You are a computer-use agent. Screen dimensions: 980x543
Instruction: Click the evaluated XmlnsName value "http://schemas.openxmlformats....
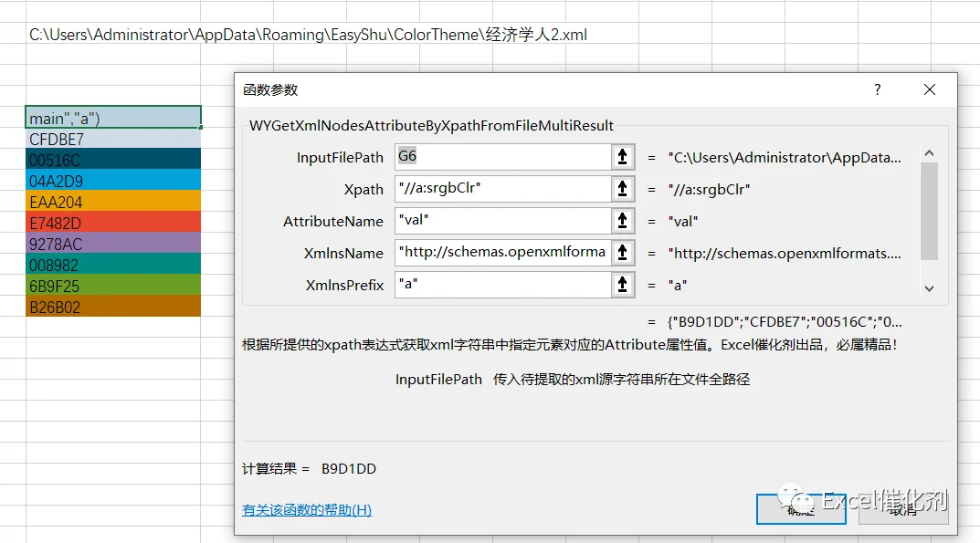(785, 253)
